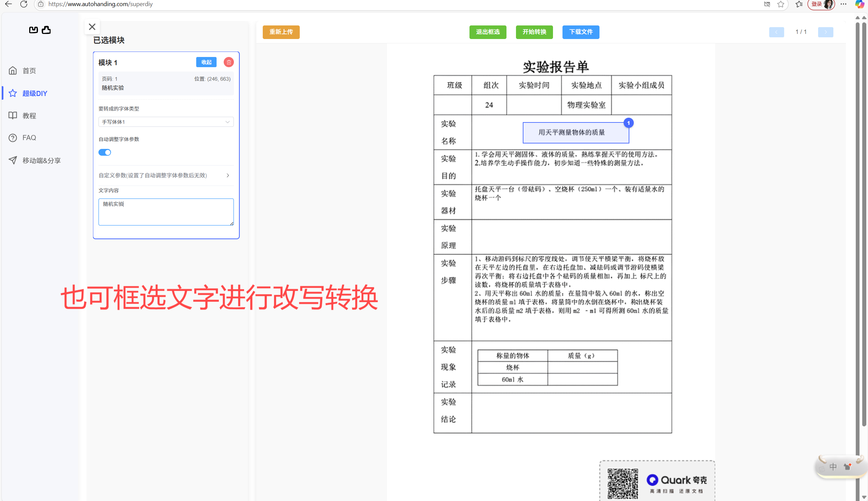Image resolution: width=868 pixels, height=501 pixels.
Task: Download the file via 下载文件 button
Action: point(580,32)
